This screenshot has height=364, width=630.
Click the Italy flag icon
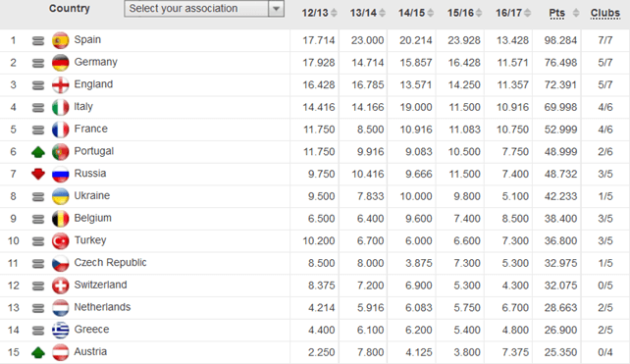pyautogui.click(x=60, y=107)
